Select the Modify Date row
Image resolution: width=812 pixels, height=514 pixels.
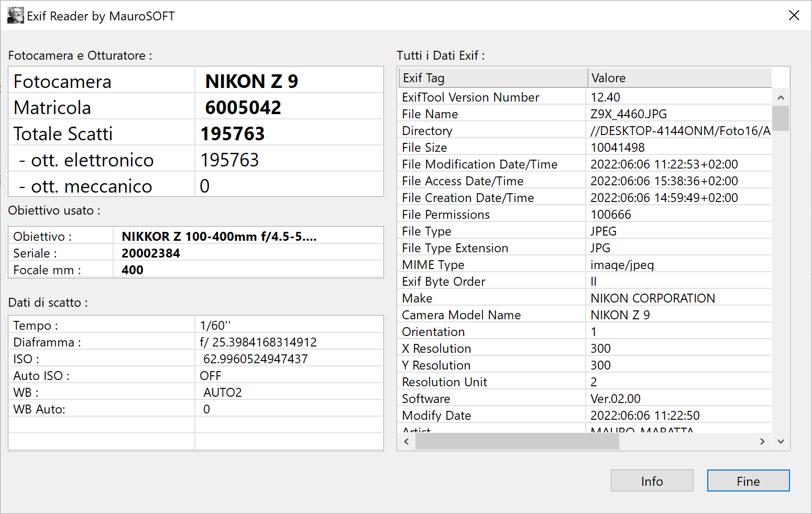click(x=585, y=416)
